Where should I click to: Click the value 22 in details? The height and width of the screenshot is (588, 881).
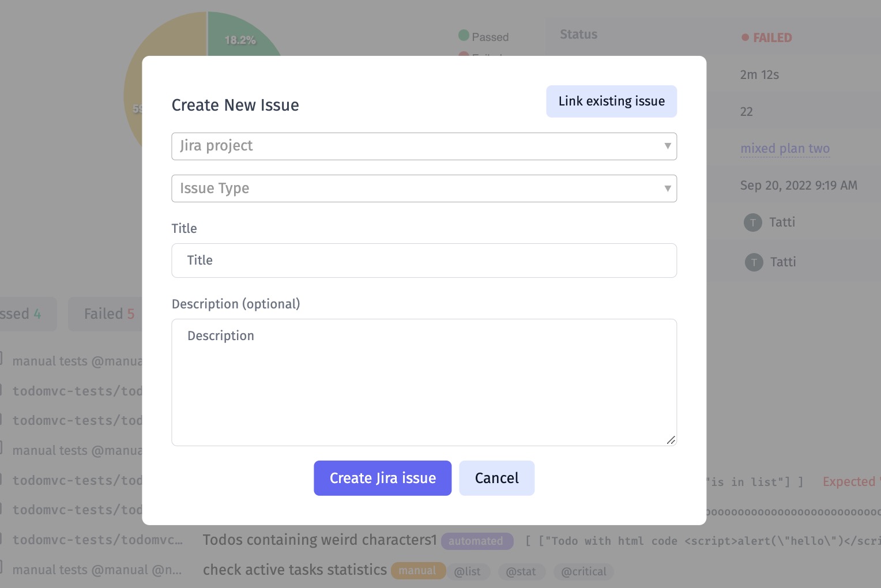click(x=747, y=112)
